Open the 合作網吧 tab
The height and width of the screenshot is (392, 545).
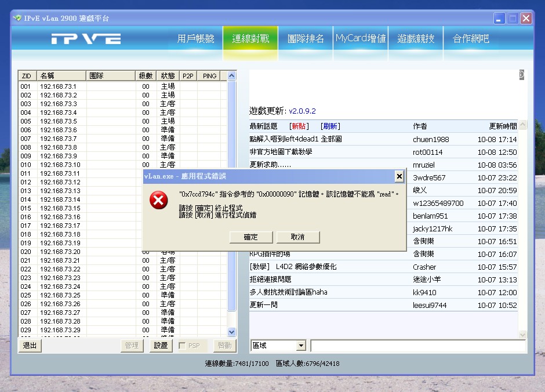tap(471, 39)
